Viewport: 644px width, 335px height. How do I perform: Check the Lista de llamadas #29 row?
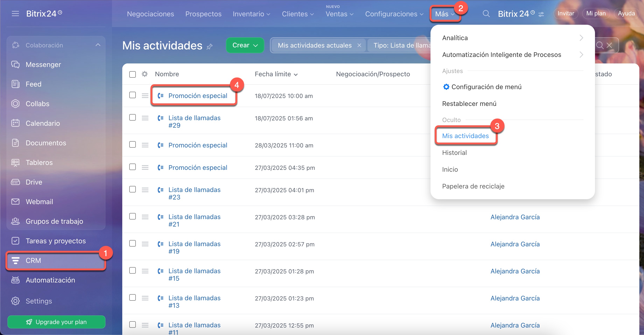click(x=133, y=118)
